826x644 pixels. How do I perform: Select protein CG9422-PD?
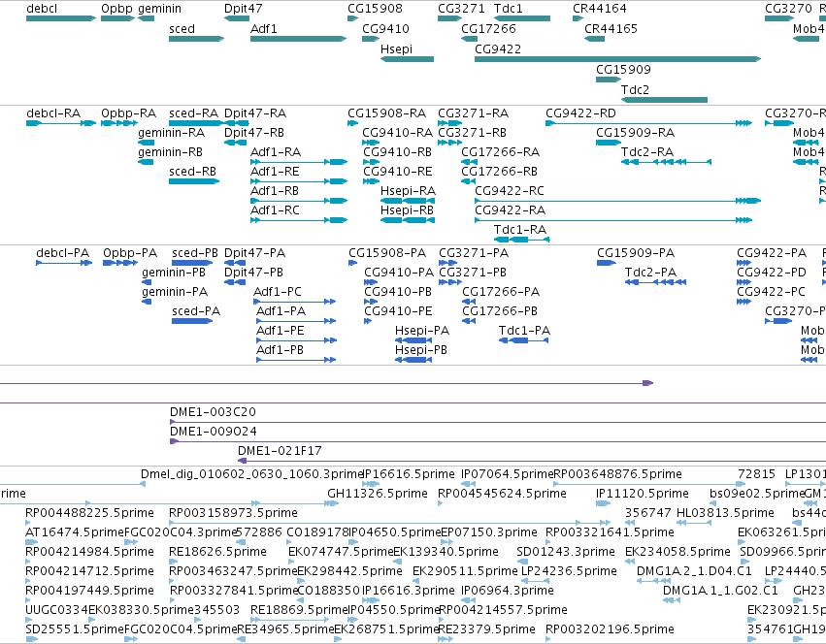coord(743,282)
